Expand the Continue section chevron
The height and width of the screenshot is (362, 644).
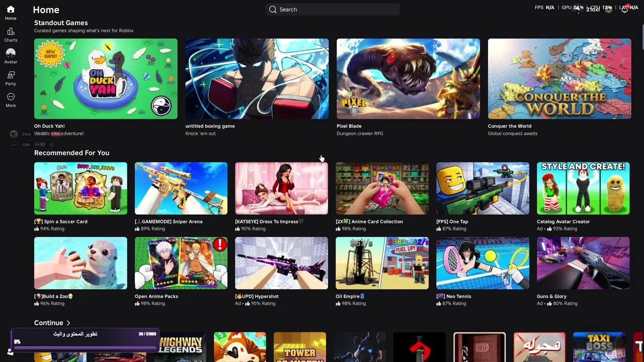68,323
